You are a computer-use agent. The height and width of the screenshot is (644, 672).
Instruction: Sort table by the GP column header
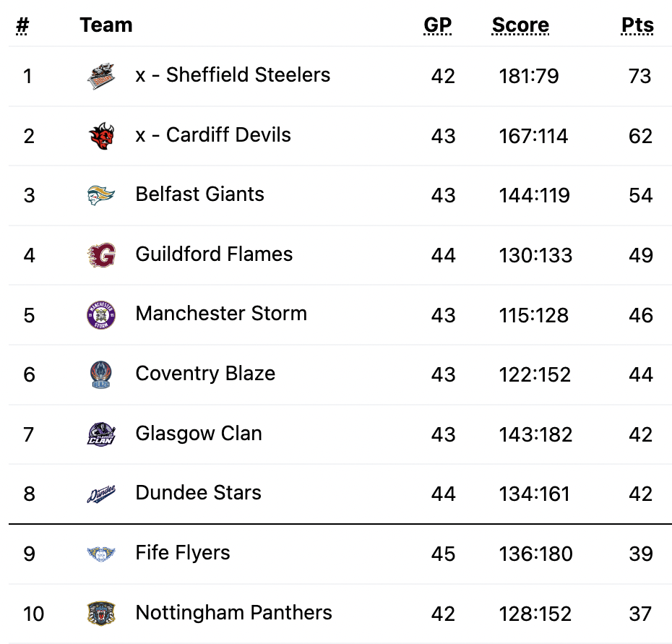(437, 25)
